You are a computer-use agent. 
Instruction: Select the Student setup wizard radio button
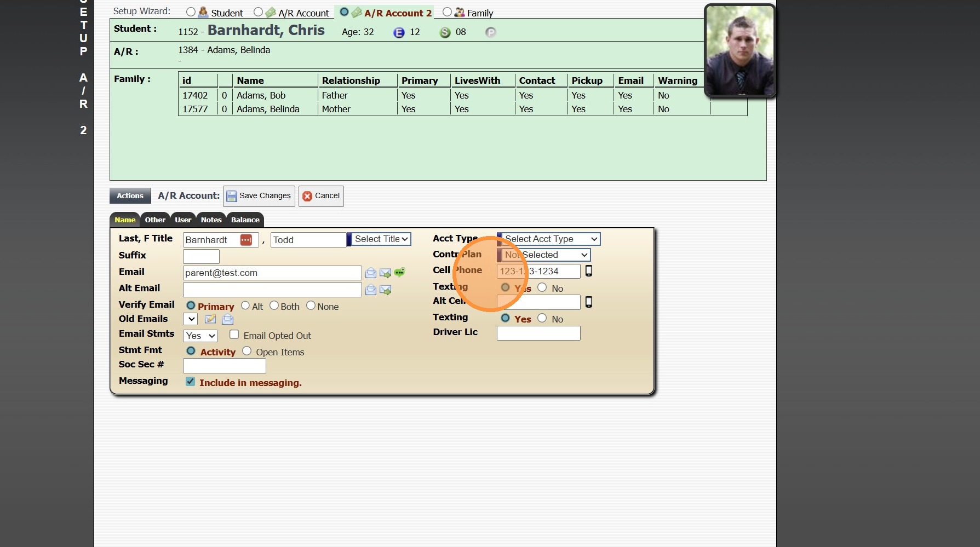coord(191,11)
